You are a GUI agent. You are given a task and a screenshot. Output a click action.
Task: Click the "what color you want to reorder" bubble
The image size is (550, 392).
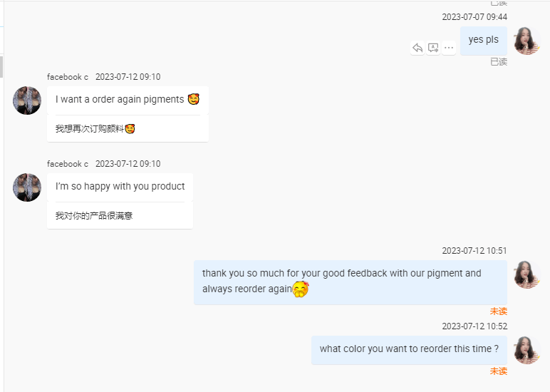click(x=409, y=349)
